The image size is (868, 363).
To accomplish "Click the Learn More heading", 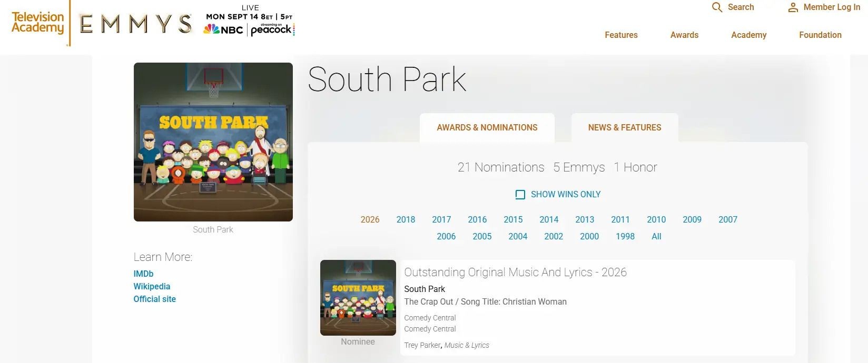I will click(163, 257).
